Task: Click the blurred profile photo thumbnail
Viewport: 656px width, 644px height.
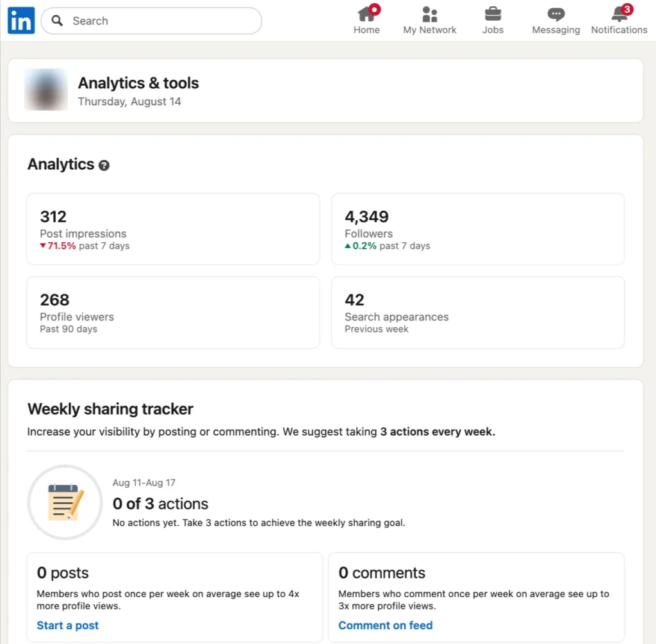Action: point(46,90)
